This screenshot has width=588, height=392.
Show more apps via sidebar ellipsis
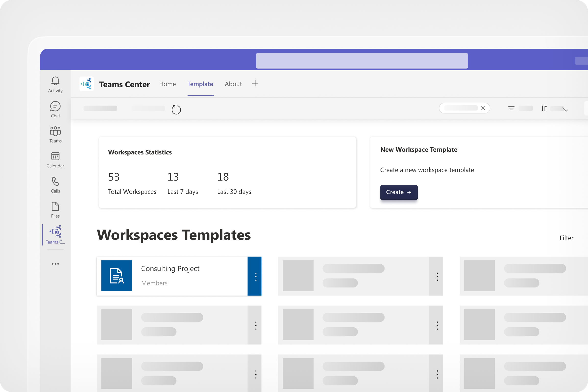pos(55,264)
